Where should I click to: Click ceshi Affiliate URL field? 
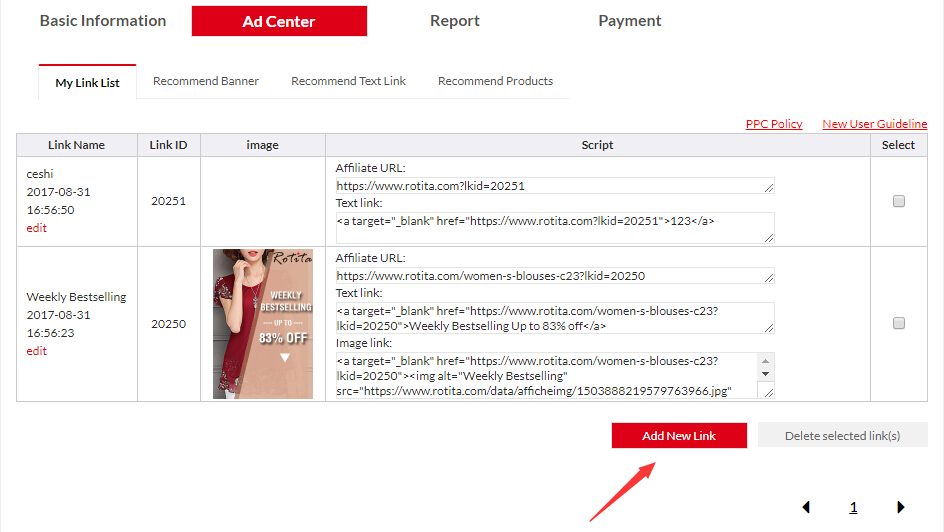[554, 186]
